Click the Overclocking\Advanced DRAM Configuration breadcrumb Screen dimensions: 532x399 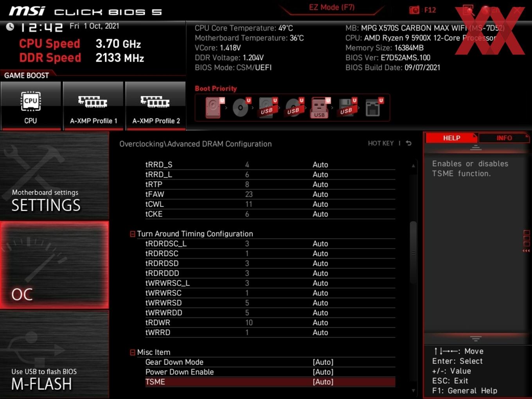point(196,144)
